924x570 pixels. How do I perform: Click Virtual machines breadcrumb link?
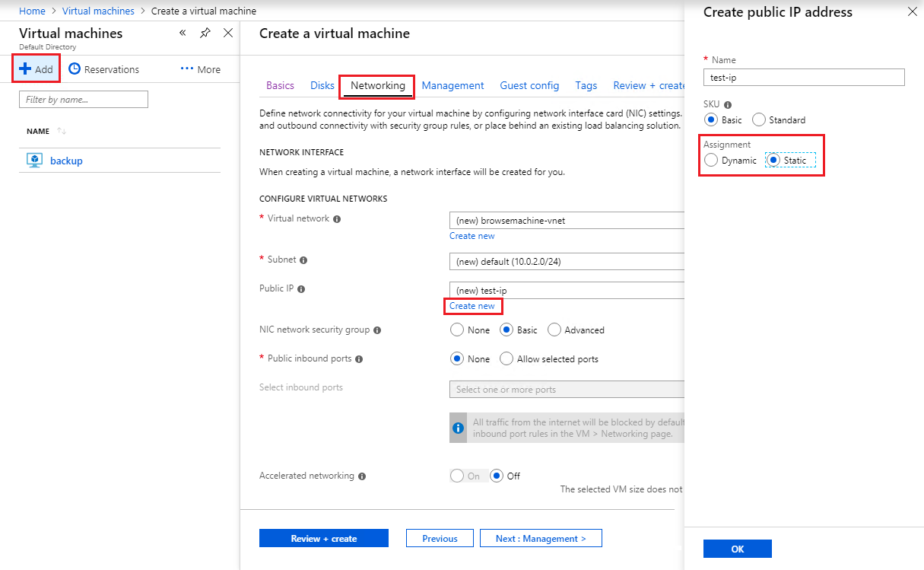[98, 11]
